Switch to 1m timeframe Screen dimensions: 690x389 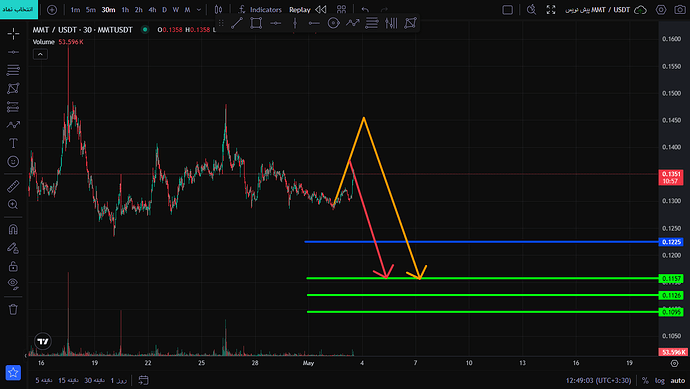click(x=75, y=10)
